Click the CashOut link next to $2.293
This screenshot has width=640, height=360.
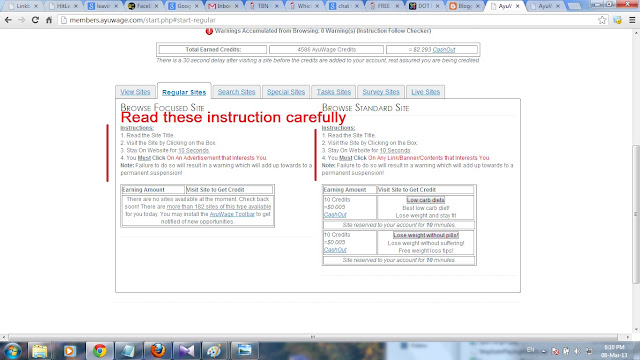tap(444, 50)
